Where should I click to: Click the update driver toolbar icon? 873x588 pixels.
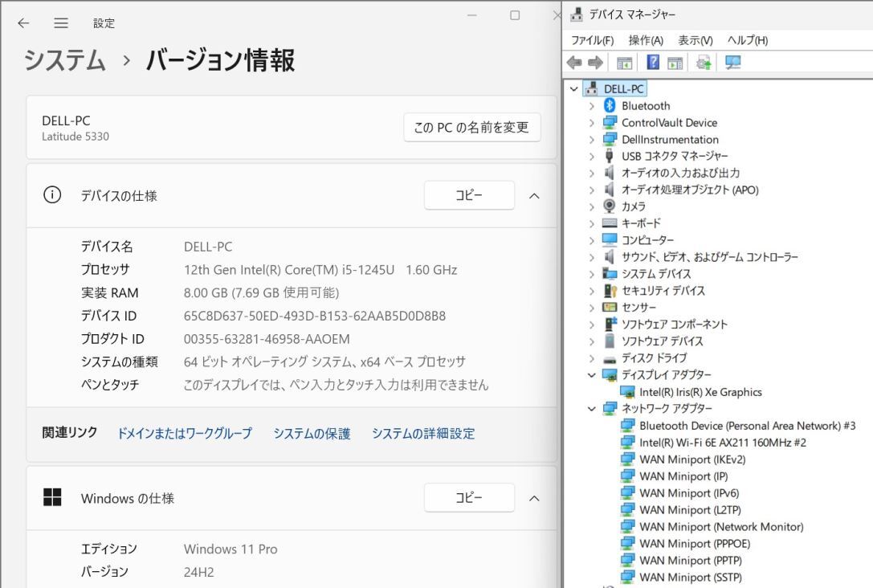point(703,63)
